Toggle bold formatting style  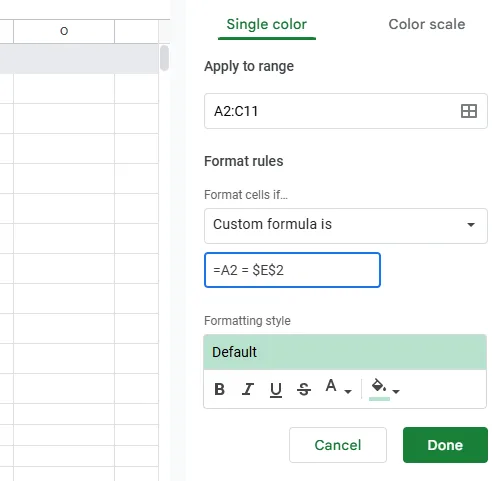click(219, 389)
